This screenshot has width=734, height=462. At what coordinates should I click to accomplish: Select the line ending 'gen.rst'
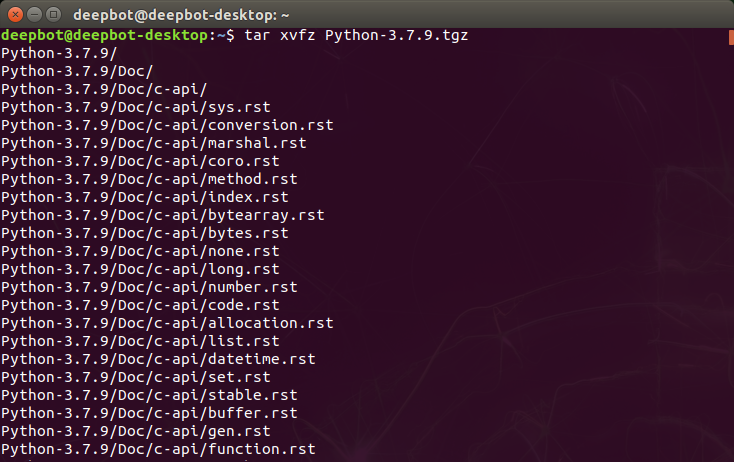pos(136,432)
